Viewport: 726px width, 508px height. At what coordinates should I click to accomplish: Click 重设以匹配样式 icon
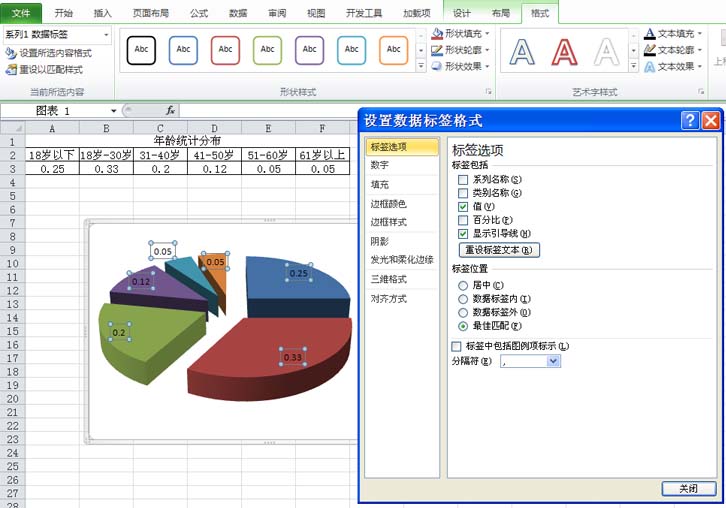coord(11,70)
